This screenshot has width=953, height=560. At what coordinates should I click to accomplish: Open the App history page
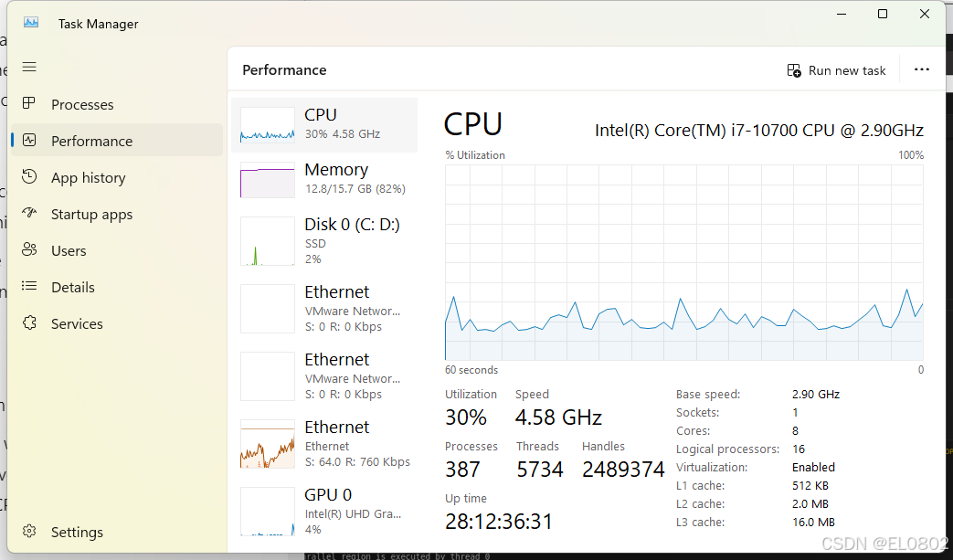[x=88, y=177]
